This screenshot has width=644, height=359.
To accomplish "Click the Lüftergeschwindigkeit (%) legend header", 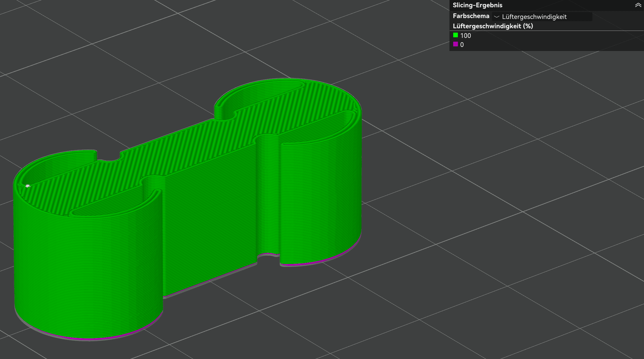I will pos(493,26).
